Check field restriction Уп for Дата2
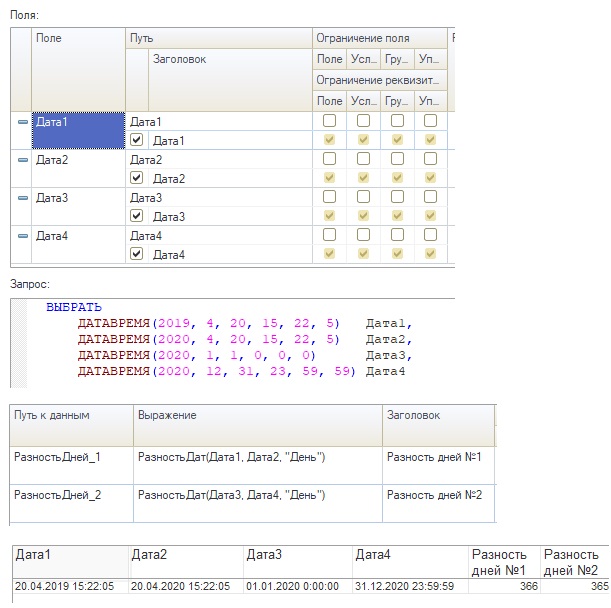Screen dimensions: 611x608 click(x=431, y=159)
